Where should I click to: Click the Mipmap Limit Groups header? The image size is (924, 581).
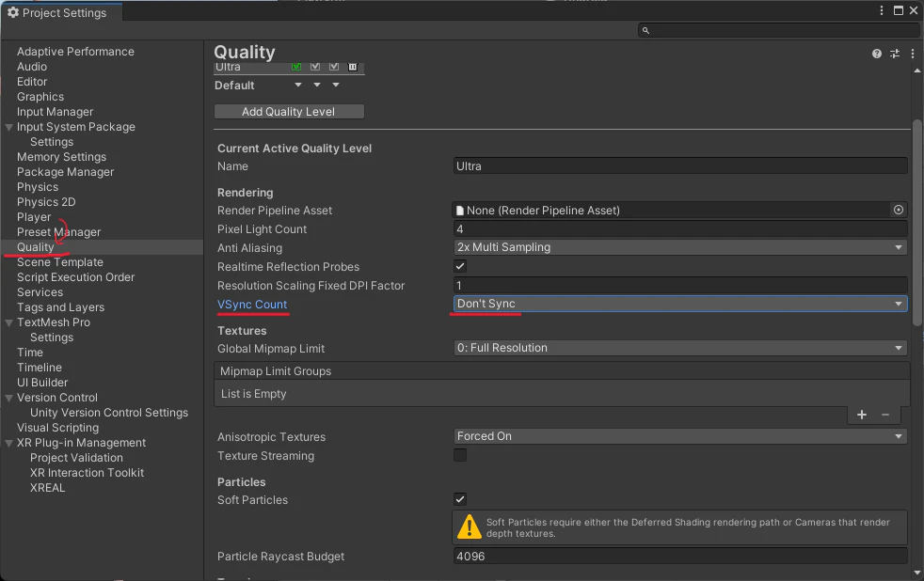click(562, 371)
